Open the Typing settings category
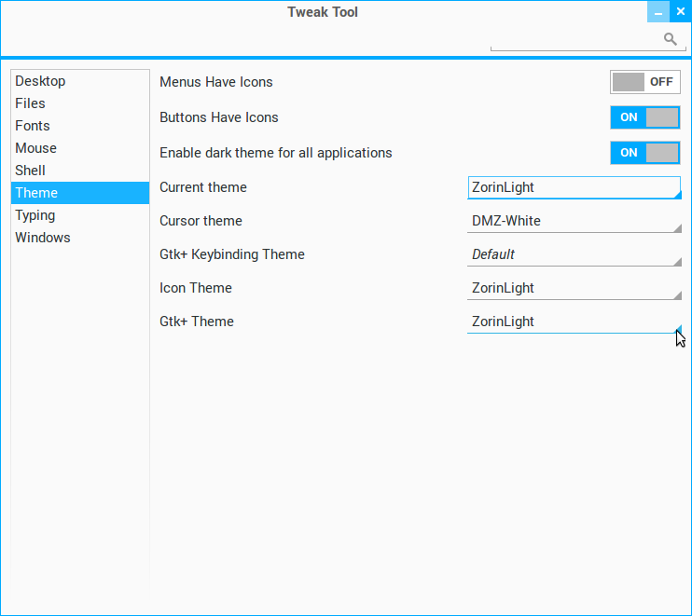Viewport: 692px width, 616px height. pos(35,215)
